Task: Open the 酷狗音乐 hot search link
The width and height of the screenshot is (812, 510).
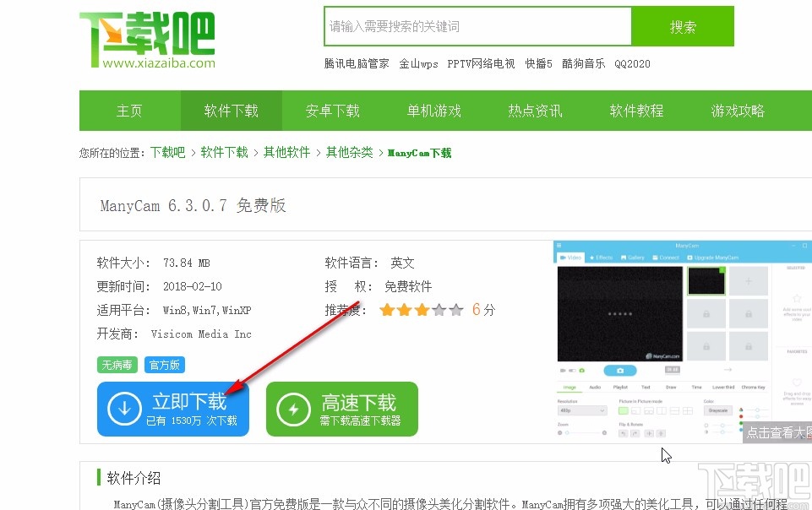Action: tap(583, 62)
